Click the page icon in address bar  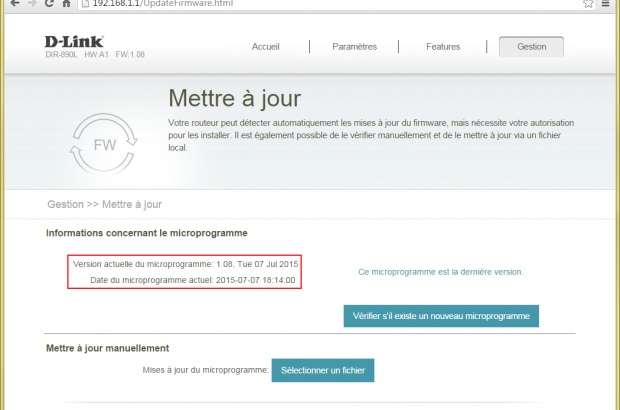(x=84, y=4)
